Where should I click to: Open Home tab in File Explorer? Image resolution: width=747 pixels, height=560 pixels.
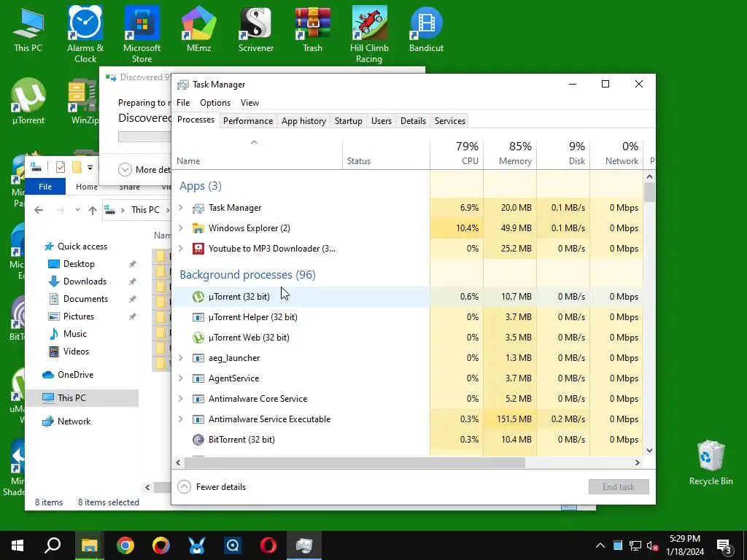[86, 186]
